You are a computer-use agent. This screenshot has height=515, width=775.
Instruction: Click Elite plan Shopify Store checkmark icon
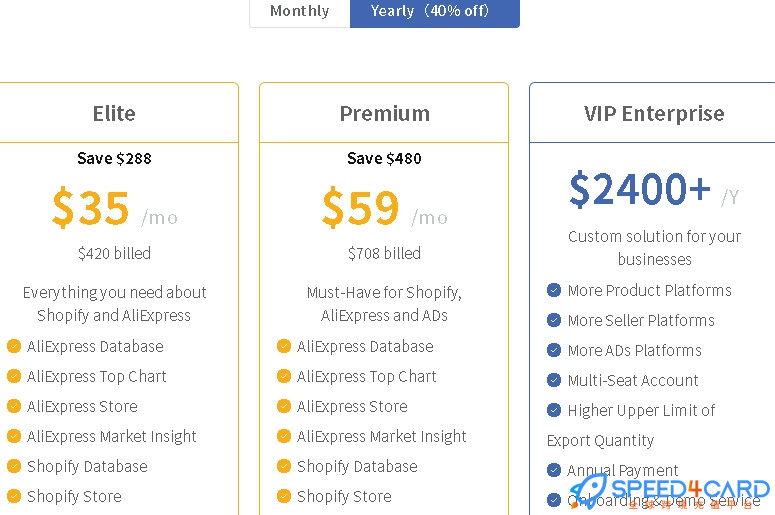coord(14,496)
